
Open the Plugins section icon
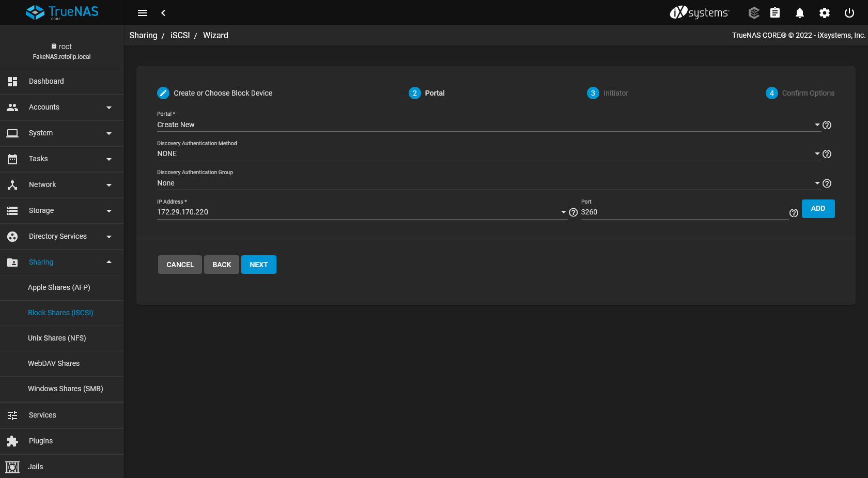12,441
